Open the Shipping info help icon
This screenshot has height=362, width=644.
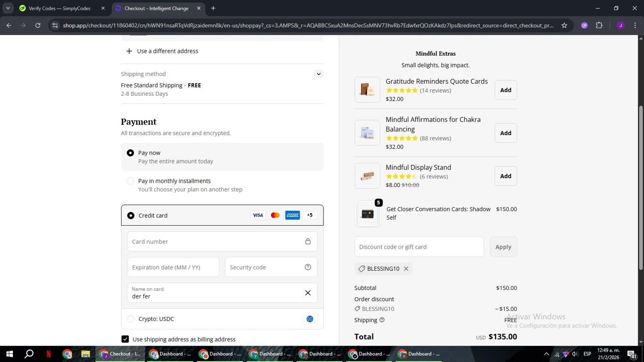point(382,320)
